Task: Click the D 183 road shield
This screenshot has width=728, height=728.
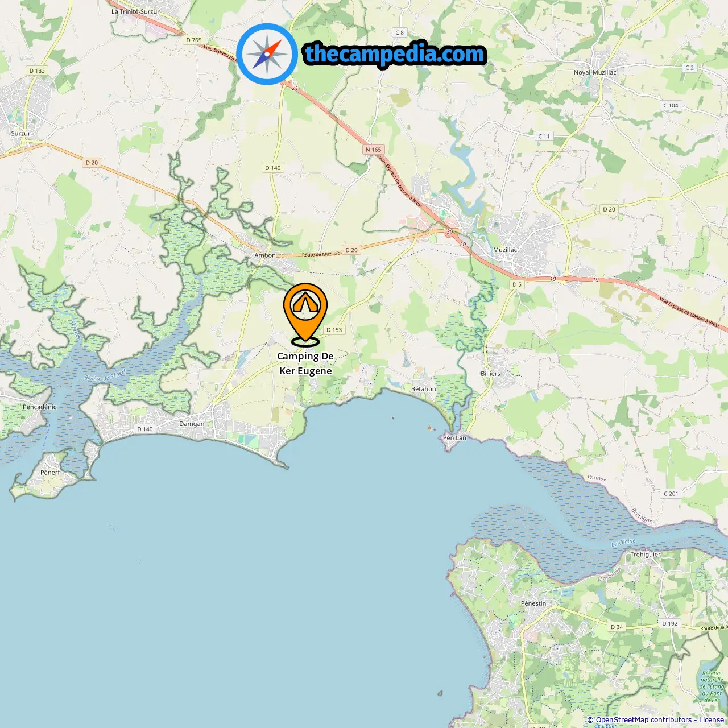Action: click(x=37, y=71)
